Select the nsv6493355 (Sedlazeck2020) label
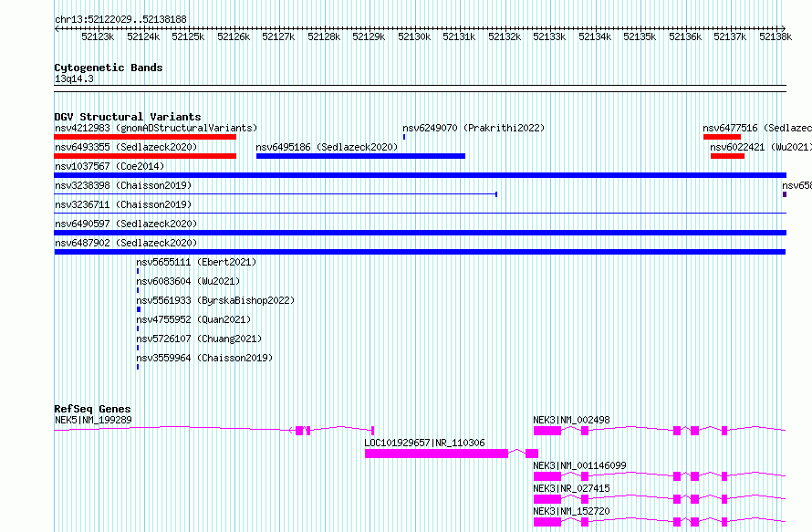Image resolution: width=812 pixels, height=532 pixels. tap(126, 147)
